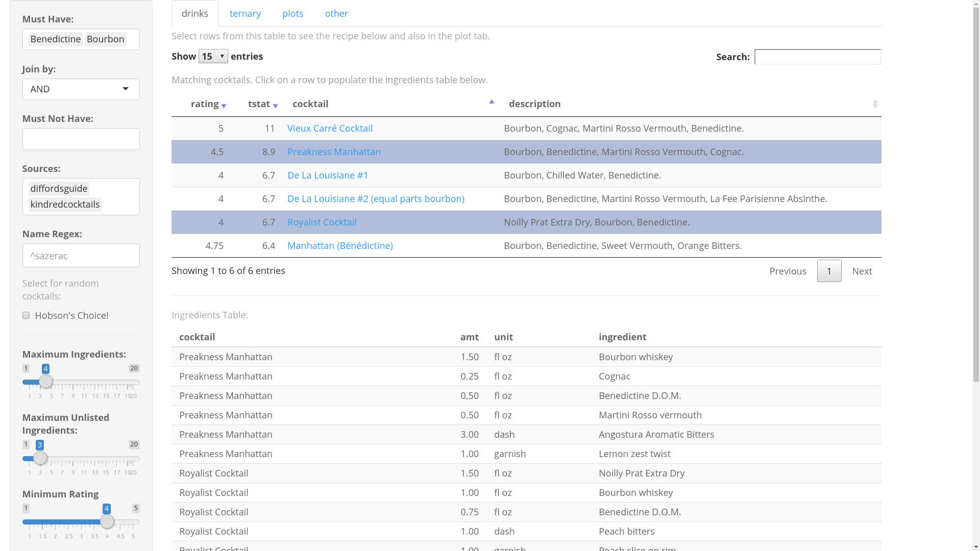Toggle the Hobson's Choice checkbox
This screenshot has height=551, width=980.
[26, 315]
